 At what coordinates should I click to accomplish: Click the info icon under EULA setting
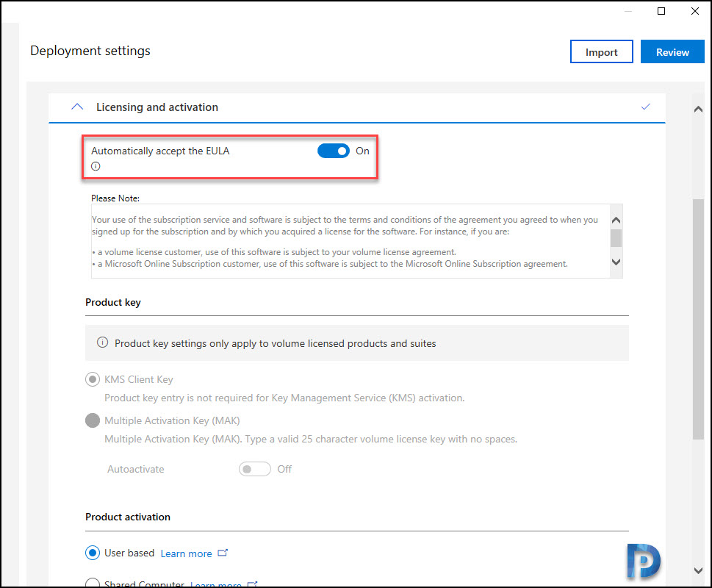pyautogui.click(x=96, y=166)
